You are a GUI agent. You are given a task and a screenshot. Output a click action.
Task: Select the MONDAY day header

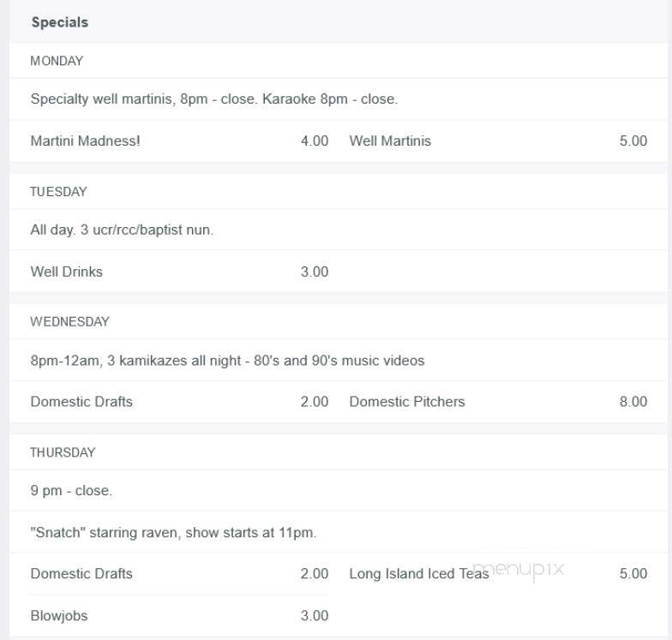(57, 61)
